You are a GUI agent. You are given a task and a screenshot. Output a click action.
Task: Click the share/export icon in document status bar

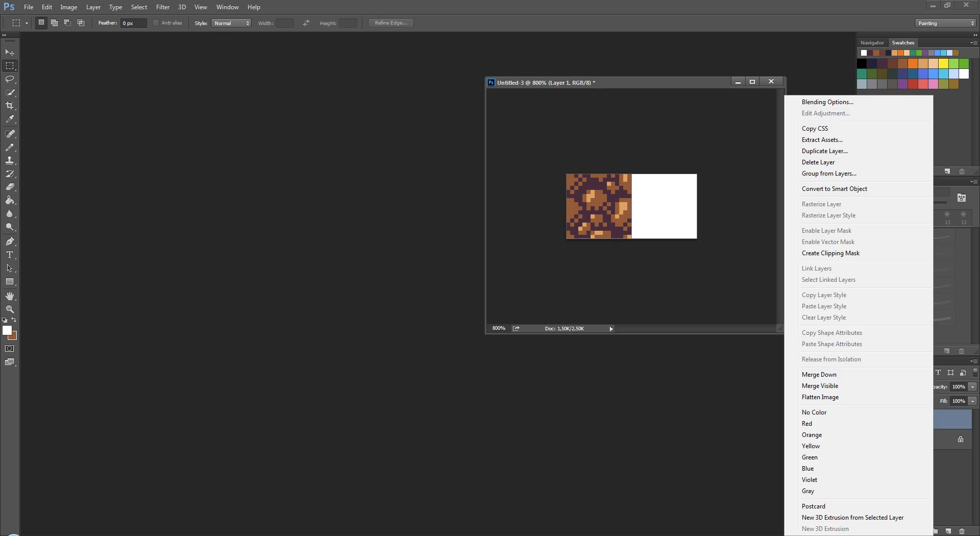[516, 329]
